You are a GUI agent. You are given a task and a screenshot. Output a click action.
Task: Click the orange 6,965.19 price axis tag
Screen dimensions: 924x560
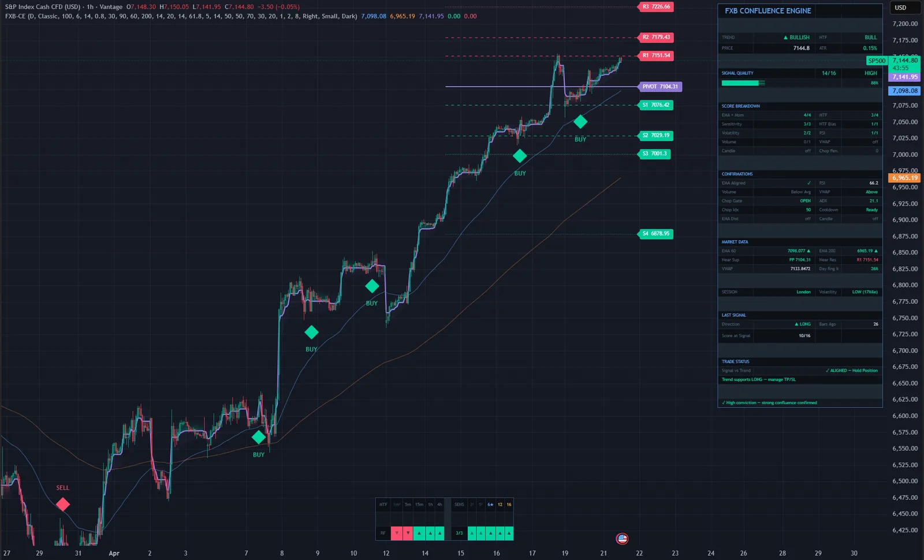pyautogui.click(x=904, y=178)
